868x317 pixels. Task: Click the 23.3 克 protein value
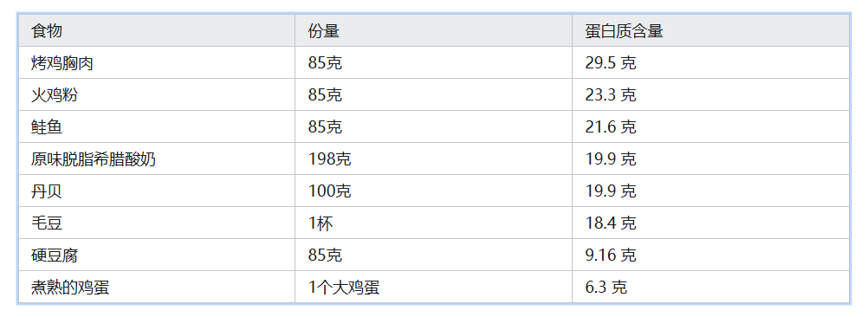point(611,95)
